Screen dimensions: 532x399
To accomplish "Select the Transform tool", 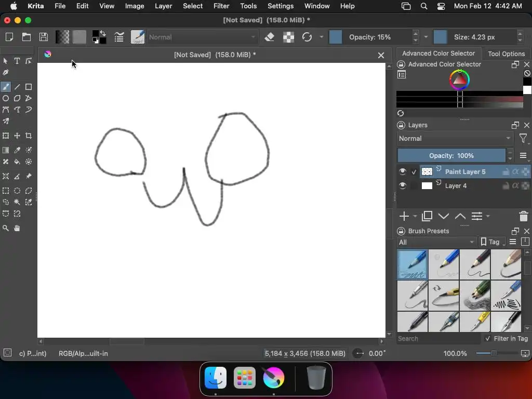I will click(x=6, y=136).
